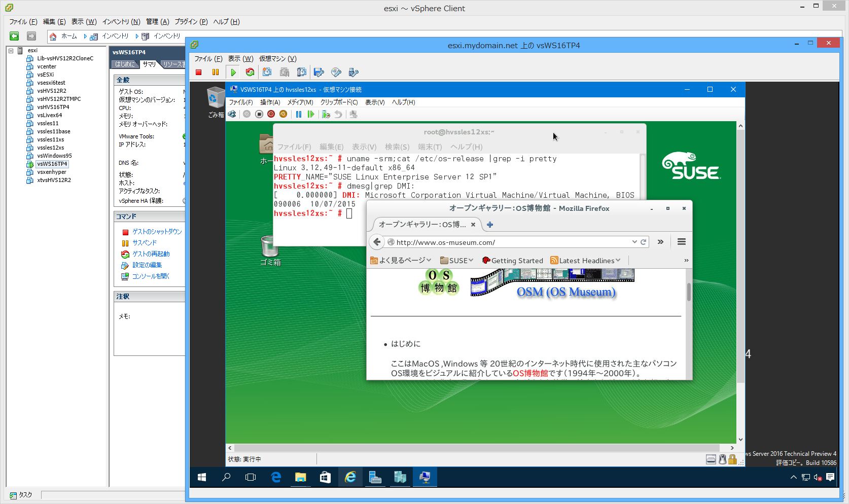The height and width of the screenshot is (504, 849).
Task: Click Turn Off icon in Hyper-V toolbar
Action: pyautogui.click(x=259, y=114)
